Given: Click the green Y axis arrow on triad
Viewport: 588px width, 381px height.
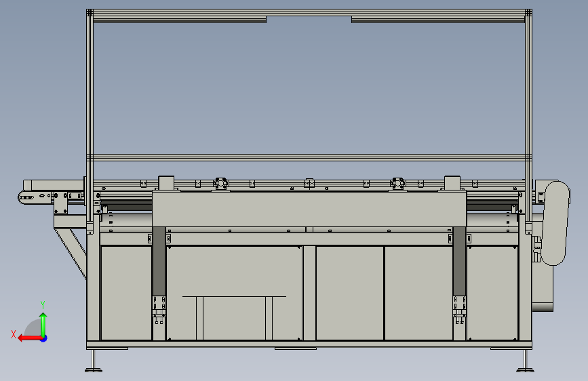Looking at the screenshot, I should [43, 324].
